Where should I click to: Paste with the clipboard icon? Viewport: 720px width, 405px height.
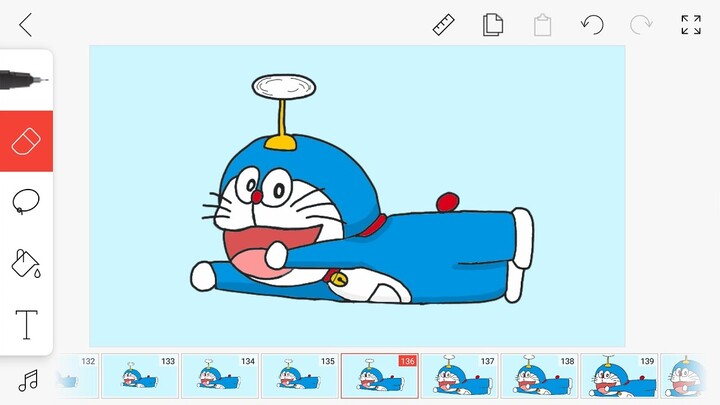click(542, 25)
